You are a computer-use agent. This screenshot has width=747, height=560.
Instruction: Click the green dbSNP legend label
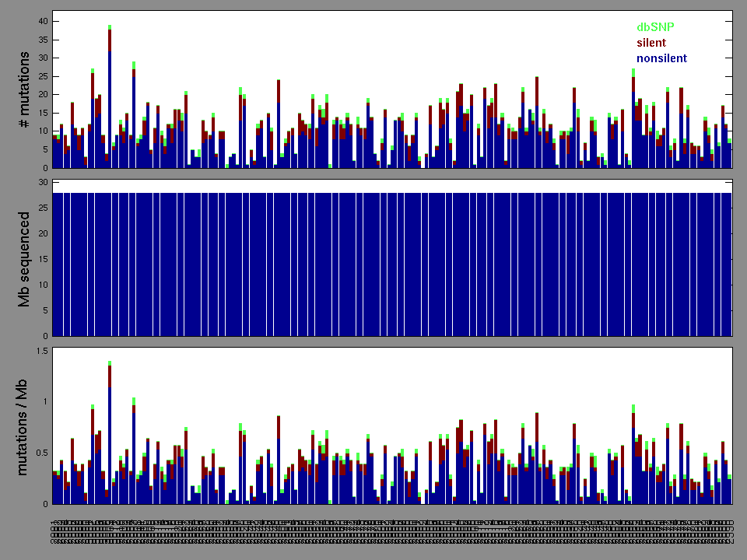(x=655, y=27)
